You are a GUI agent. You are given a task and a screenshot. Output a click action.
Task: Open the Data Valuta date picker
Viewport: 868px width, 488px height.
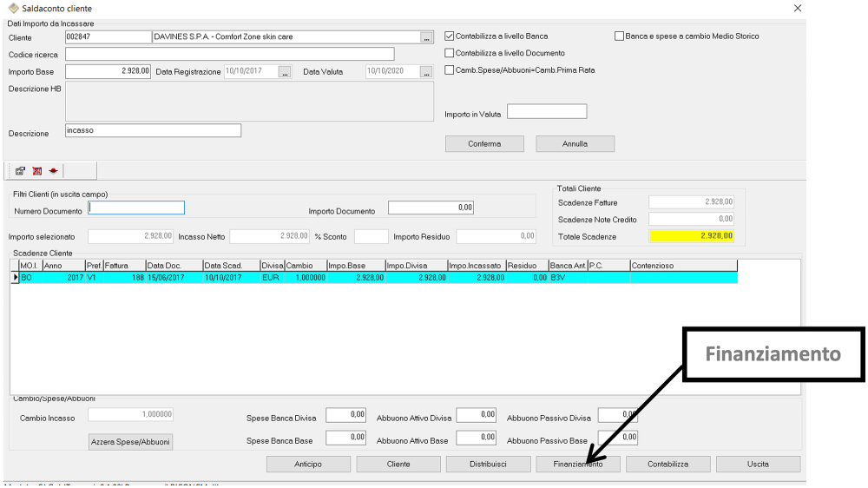click(x=425, y=72)
